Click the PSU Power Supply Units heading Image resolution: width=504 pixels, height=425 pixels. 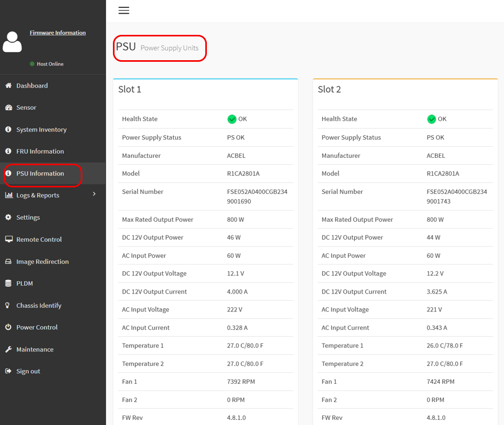(157, 48)
